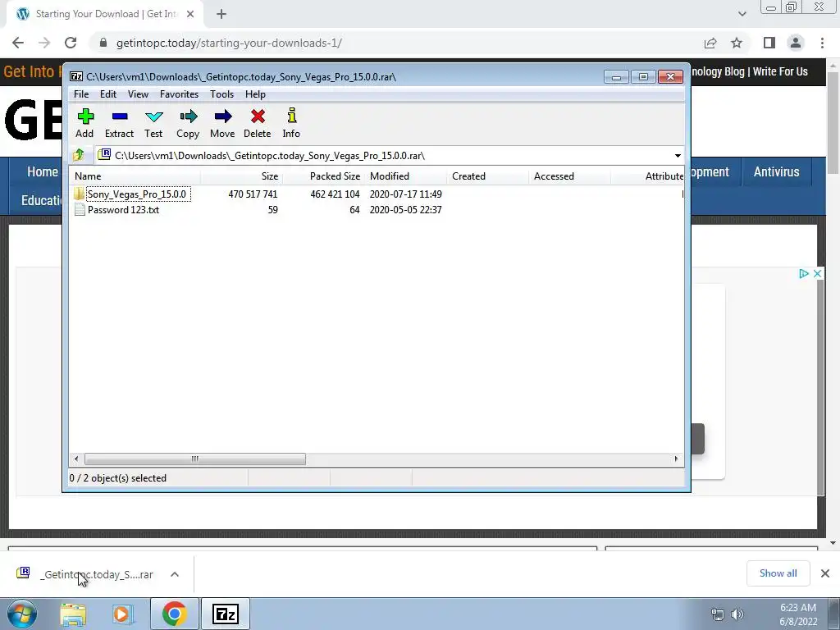The width and height of the screenshot is (840, 630).
Task: Open the Chrome profile avatar
Action: [796, 43]
